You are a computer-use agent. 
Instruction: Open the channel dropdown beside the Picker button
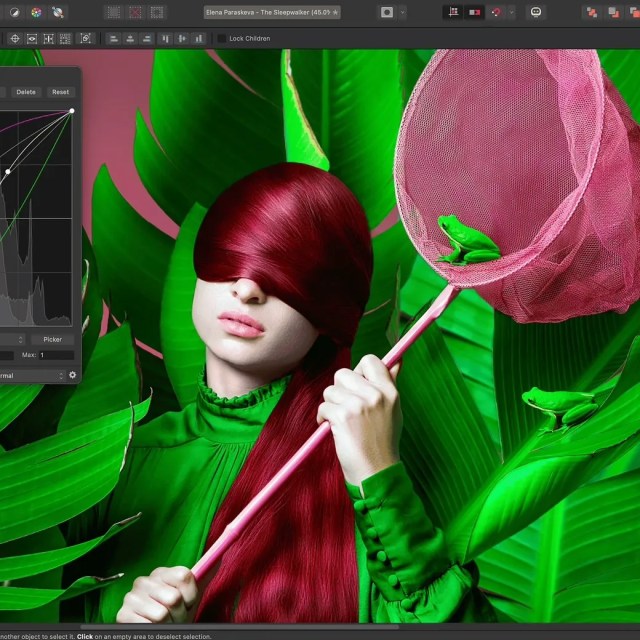click(13, 340)
